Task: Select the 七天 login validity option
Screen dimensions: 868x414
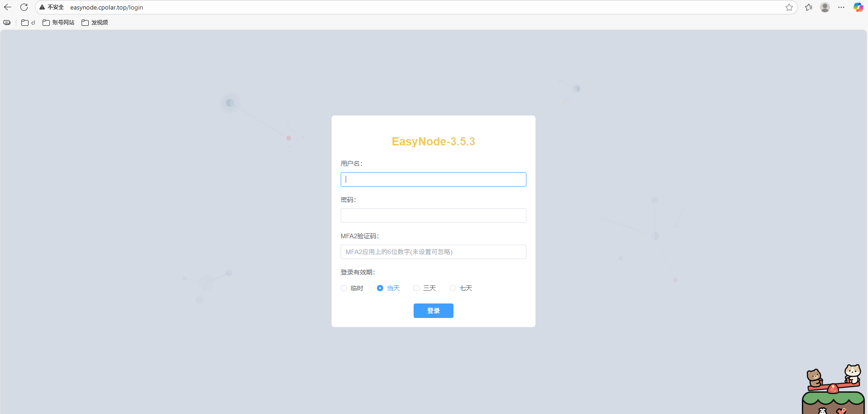Action: 461,288
